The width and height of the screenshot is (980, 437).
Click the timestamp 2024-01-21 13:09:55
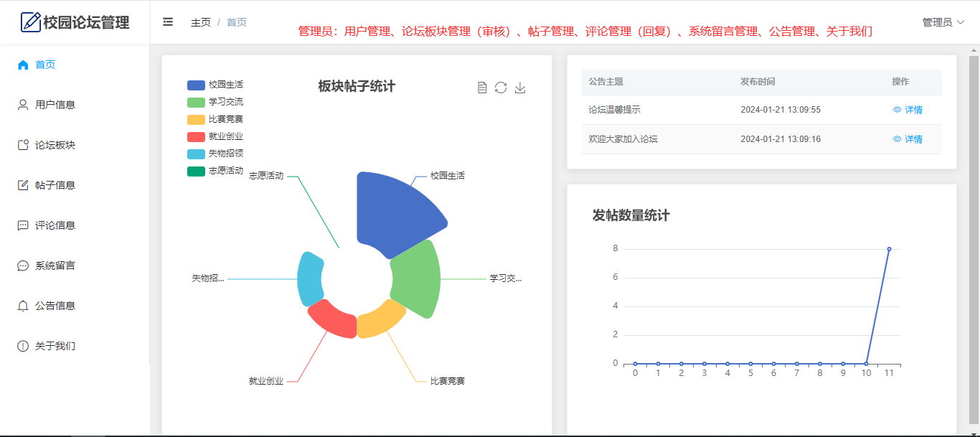coord(781,110)
